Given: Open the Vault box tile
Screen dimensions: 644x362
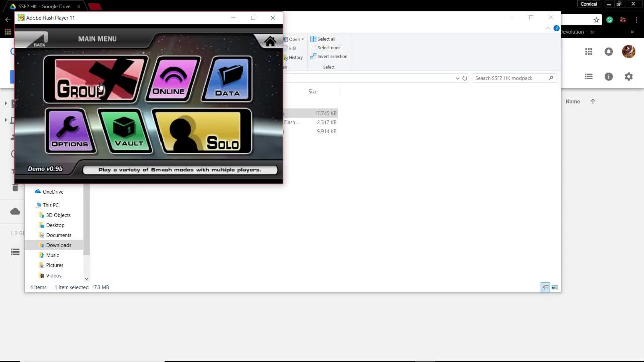Looking at the screenshot, I should pyautogui.click(x=125, y=131).
